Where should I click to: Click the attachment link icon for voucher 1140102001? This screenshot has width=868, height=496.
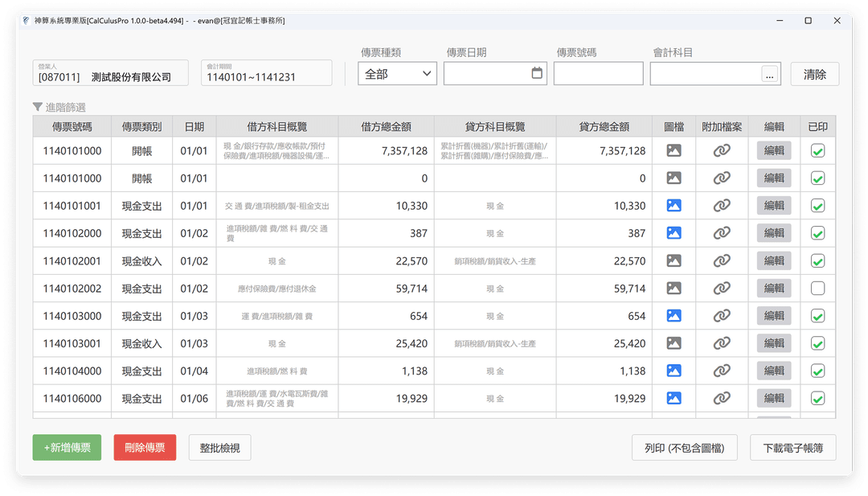[x=721, y=260]
